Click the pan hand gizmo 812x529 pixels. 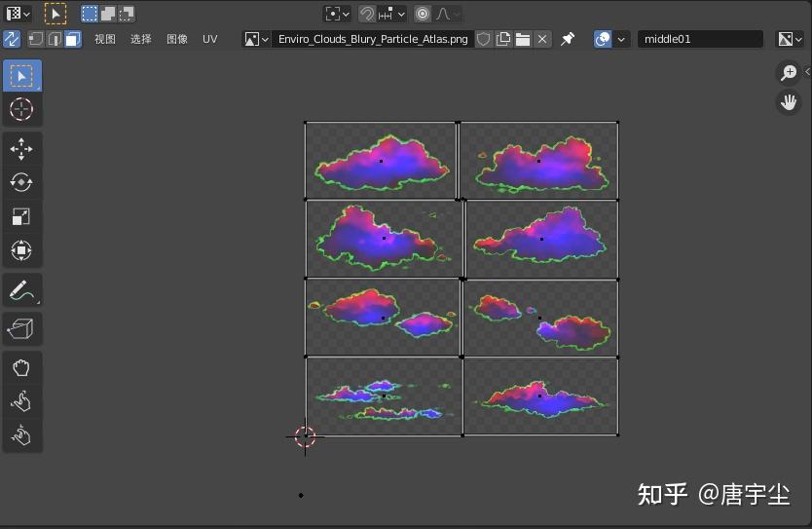(x=789, y=101)
